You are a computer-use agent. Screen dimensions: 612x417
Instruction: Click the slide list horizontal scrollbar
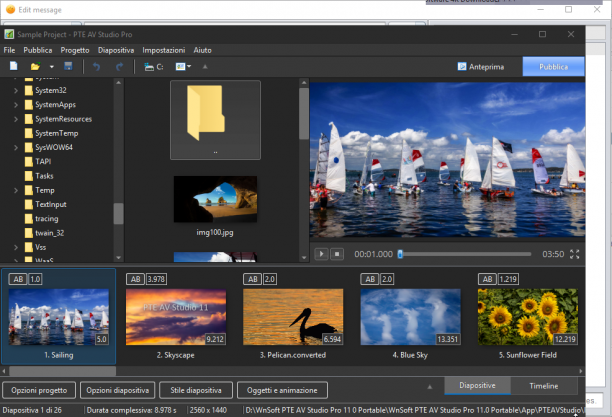point(62,371)
